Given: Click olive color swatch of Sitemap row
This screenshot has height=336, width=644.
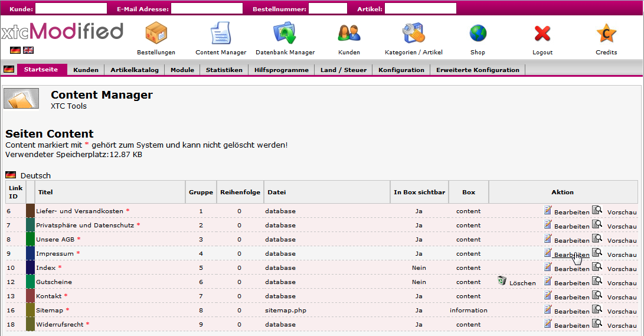Looking at the screenshot, I should click(30, 310).
